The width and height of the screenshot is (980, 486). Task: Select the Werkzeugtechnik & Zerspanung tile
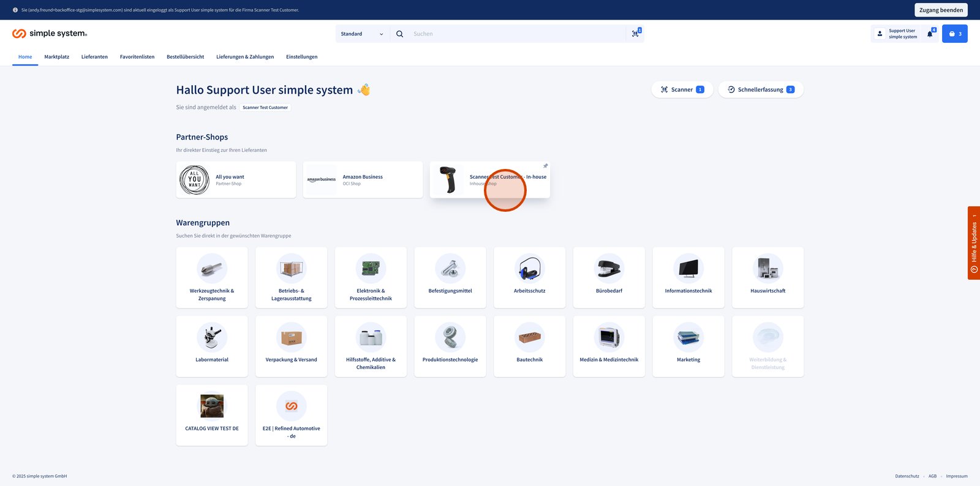[212, 277]
